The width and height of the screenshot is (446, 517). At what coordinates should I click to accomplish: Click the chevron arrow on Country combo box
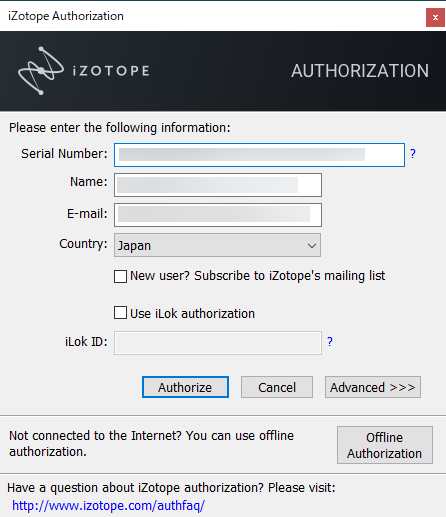(312, 246)
